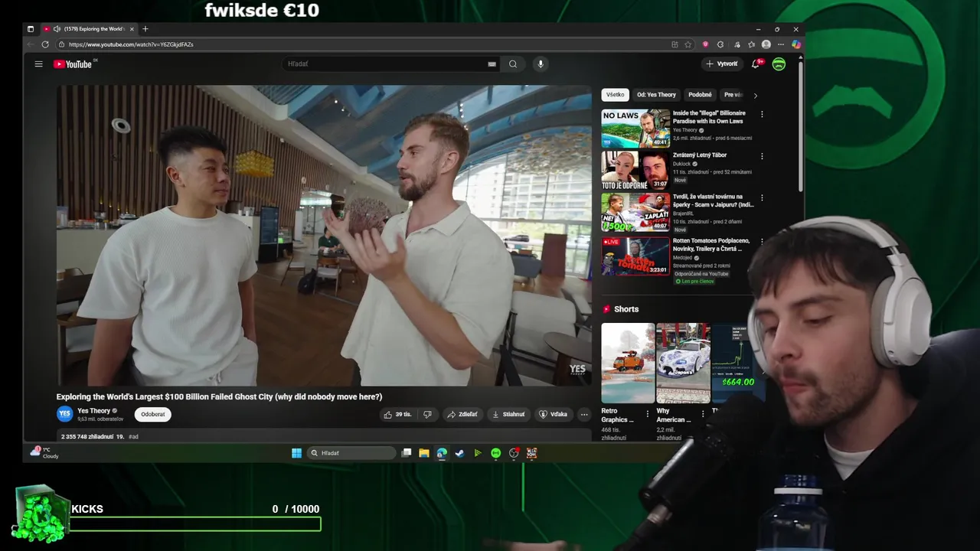
Task: Open the YouTube guide hamburger menu
Action: [x=38, y=64]
